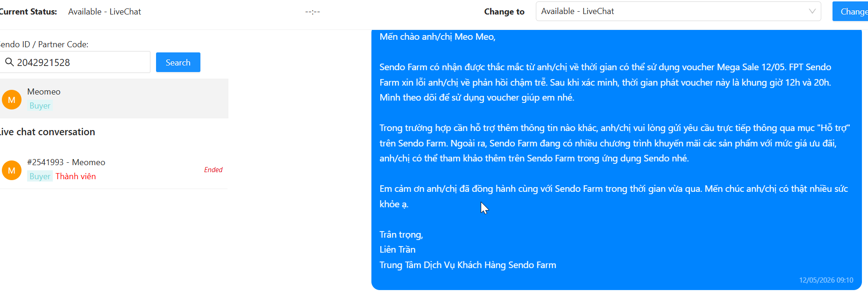
Task: Focus the Sendo ID input with 2042921528
Action: 75,62
